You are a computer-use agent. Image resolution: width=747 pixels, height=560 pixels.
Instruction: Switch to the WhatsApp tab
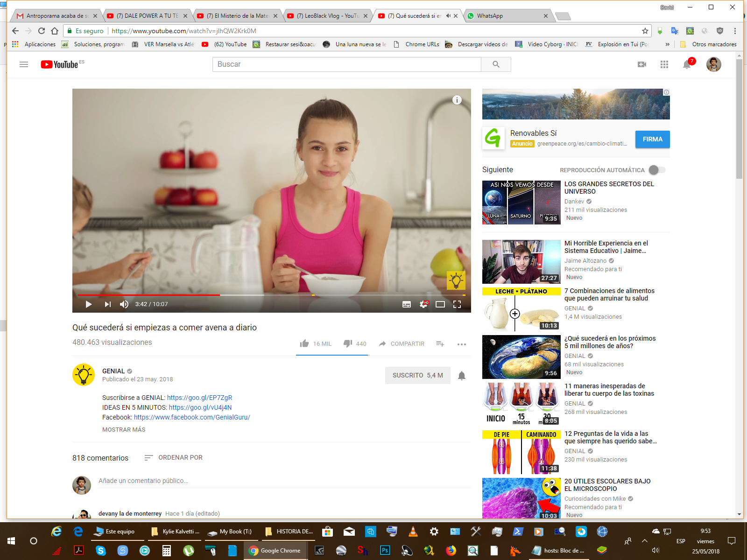[507, 16]
